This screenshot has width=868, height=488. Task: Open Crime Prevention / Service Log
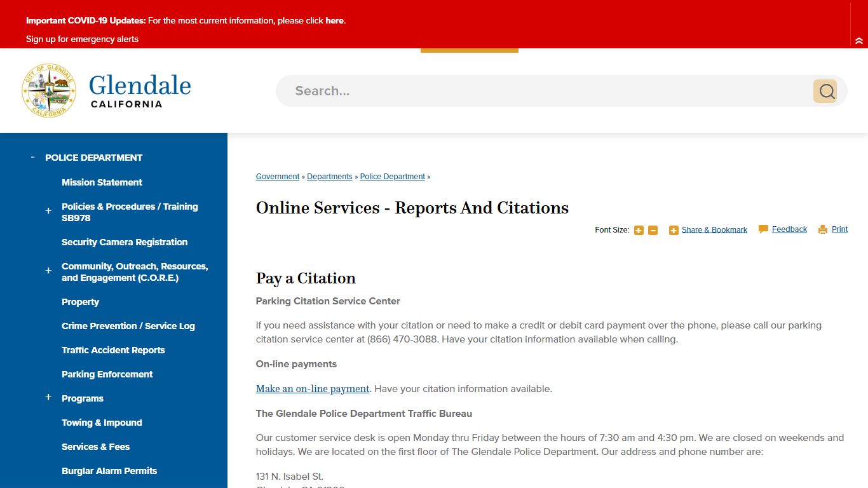(x=128, y=326)
